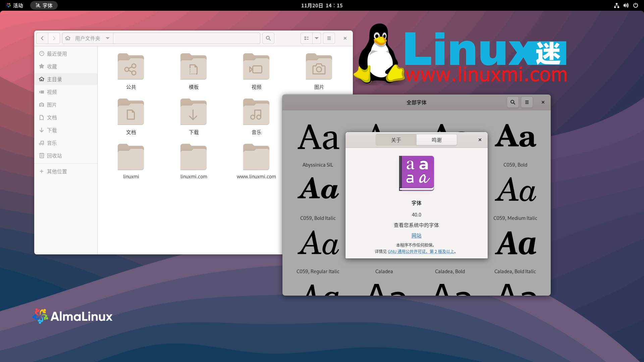
Task: Select the 音乐 folder icon
Action: coord(256,112)
